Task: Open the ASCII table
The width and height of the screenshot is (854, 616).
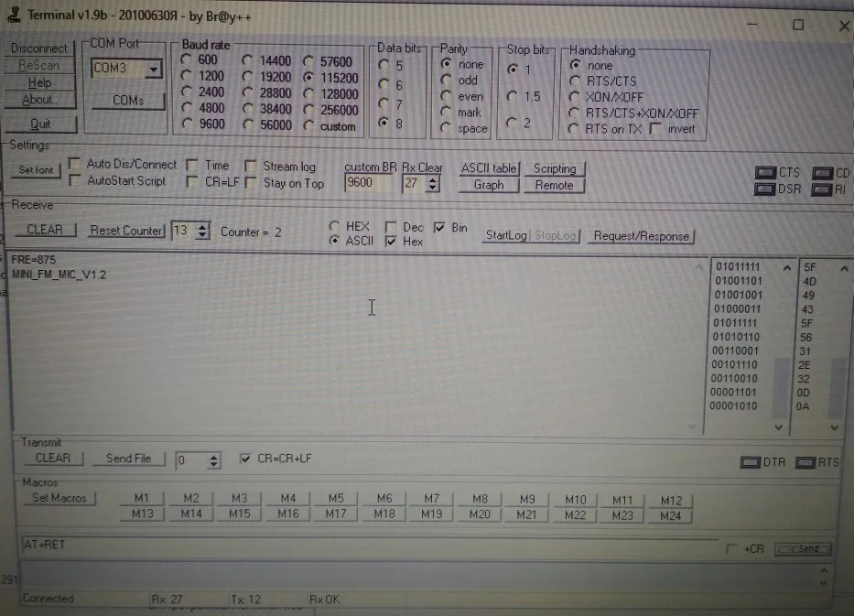Action: pos(489,168)
